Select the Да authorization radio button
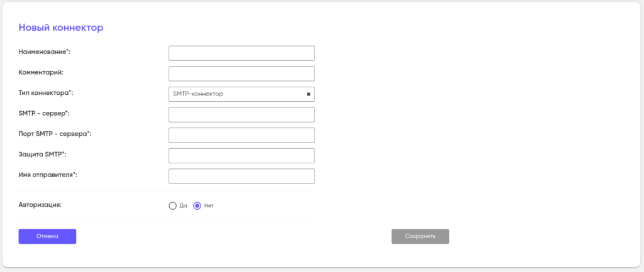The image size is (644, 272). (172, 205)
